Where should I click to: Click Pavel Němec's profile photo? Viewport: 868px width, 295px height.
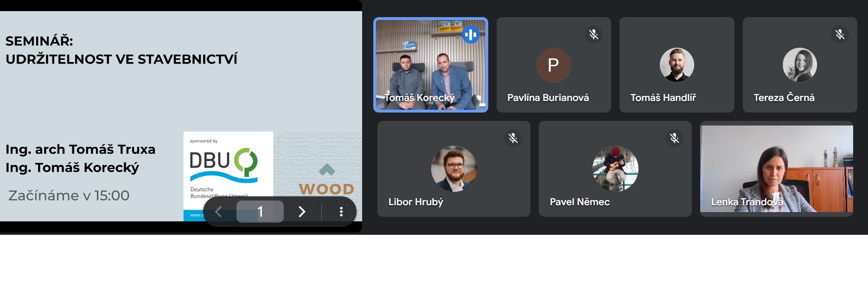coord(615,169)
